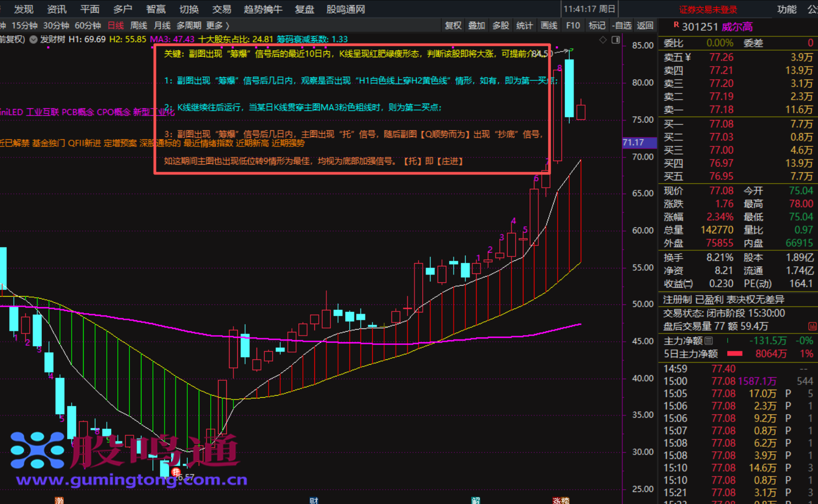Click the 证券交易未登录 login link

coord(708,9)
